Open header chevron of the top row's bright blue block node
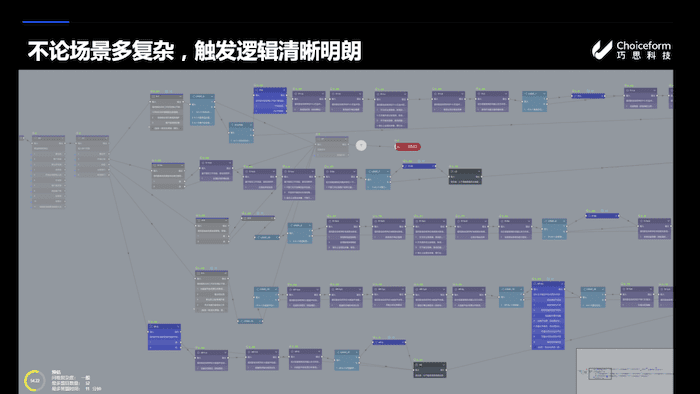The width and height of the screenshot is (700, 394). click(284, 90)
